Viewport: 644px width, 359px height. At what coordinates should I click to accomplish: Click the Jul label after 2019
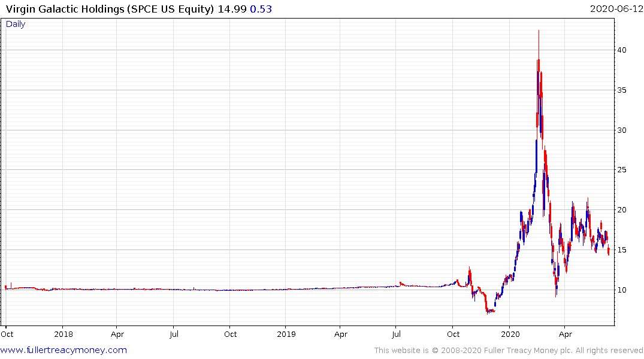click(x=397, y=334)
